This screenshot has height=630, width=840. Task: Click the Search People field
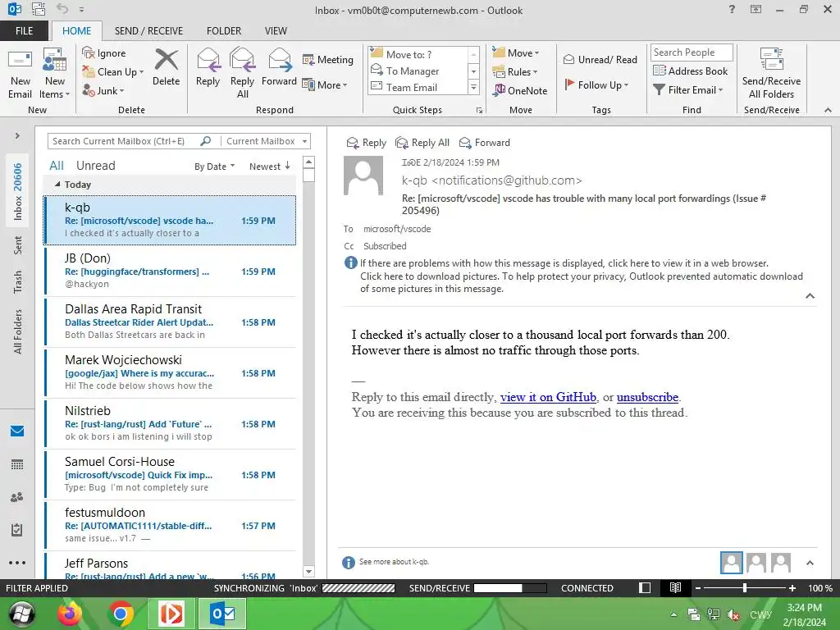pos(692,52)
